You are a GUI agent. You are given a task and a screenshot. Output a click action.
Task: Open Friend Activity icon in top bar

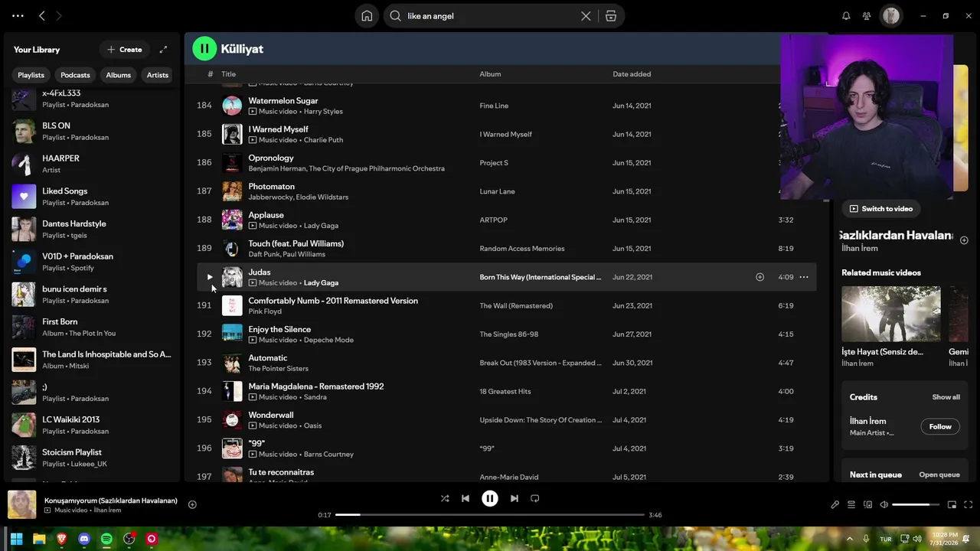point(867,16)
